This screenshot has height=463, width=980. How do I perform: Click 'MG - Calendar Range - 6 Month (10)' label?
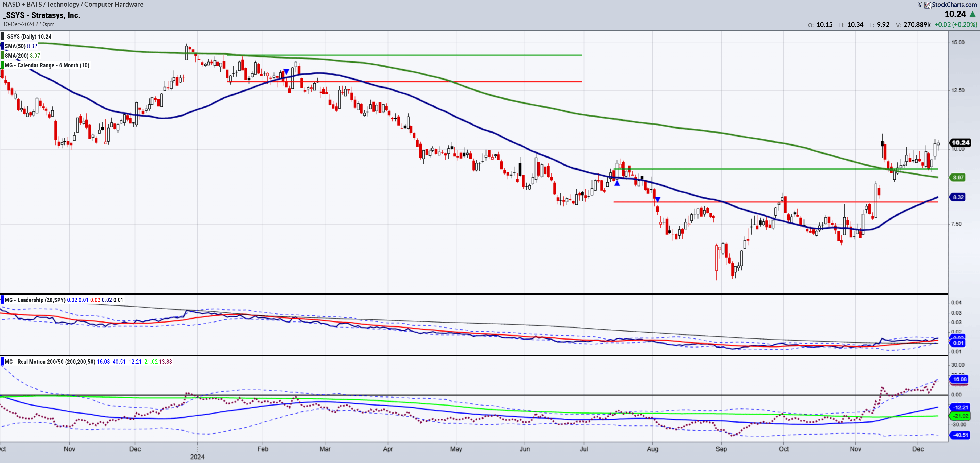coord(47,65)
